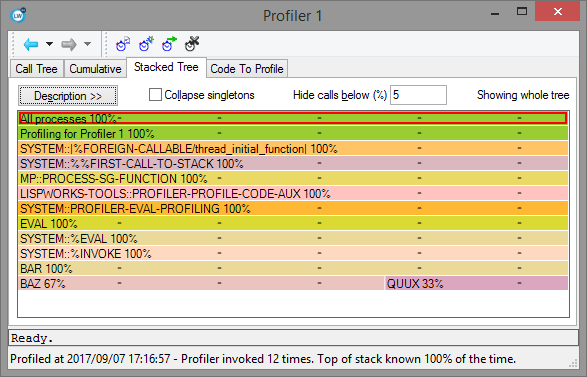Click the first profiler clock toolbar icon
Viewport: 587px width, 377px height.
[x=123, y=44]
